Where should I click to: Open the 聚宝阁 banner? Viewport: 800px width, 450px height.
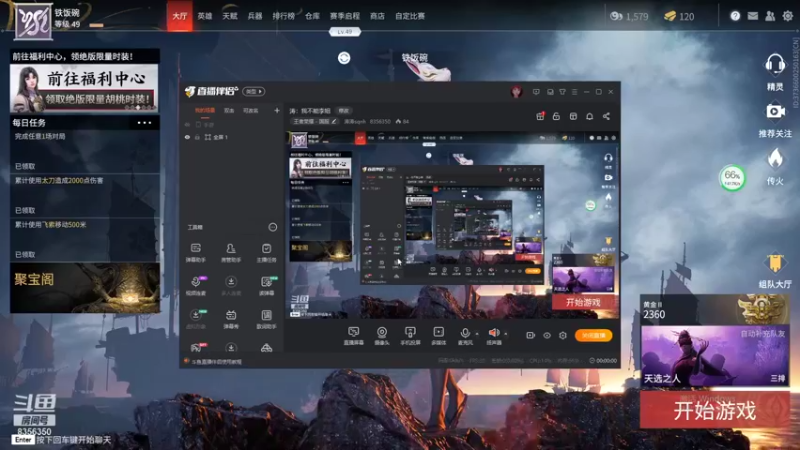tap(85, 288)
